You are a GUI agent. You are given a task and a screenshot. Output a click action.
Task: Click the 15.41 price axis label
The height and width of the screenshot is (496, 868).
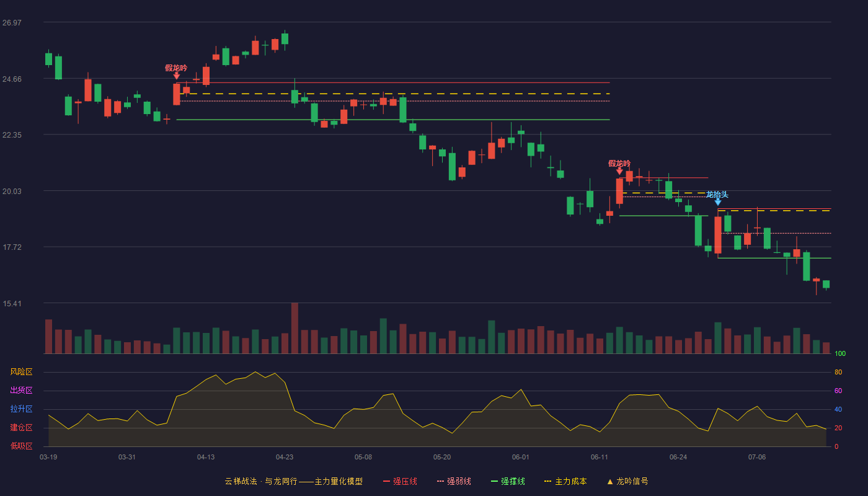(x=12, y=304)
